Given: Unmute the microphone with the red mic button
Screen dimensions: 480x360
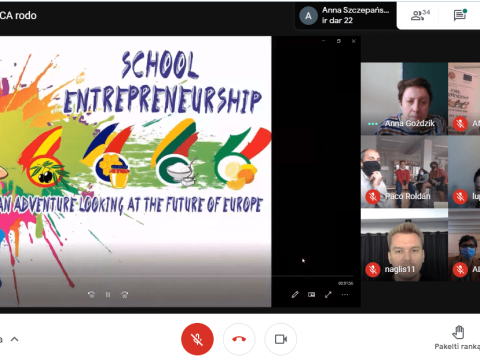Looking at the screenshot, I should pyautogui.click(x=197, y=339).
